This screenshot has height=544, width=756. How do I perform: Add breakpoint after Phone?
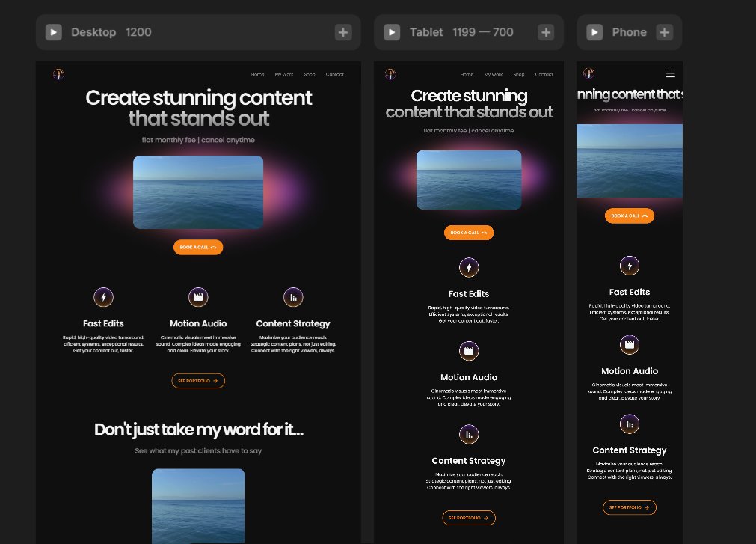664,32
